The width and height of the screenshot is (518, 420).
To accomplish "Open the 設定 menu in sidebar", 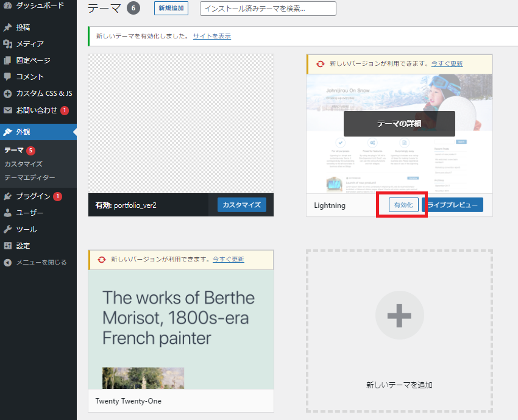I will pos(23,246).
